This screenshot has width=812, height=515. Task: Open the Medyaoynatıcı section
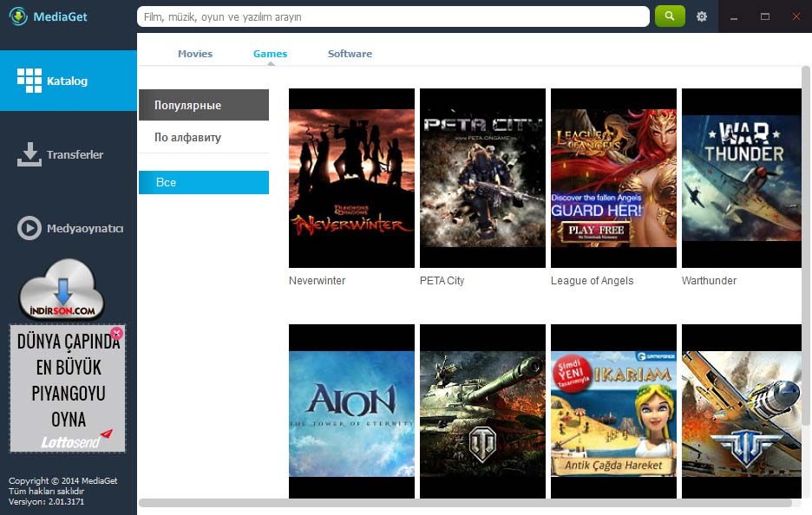pos(69,228)
